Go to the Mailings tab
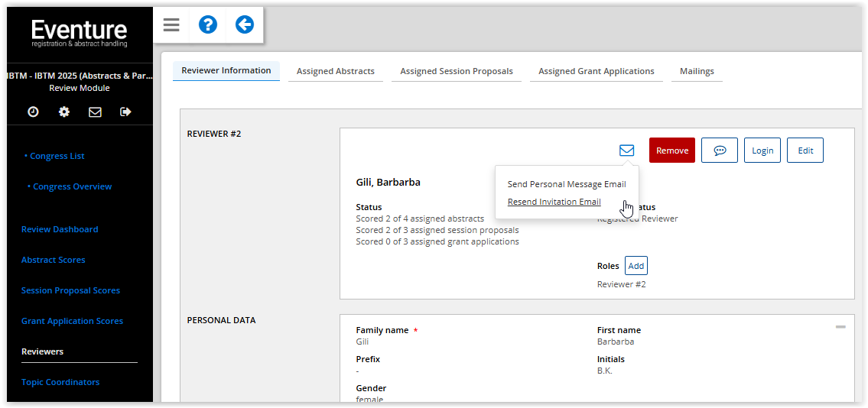868x408 pixels. point(697,71)
